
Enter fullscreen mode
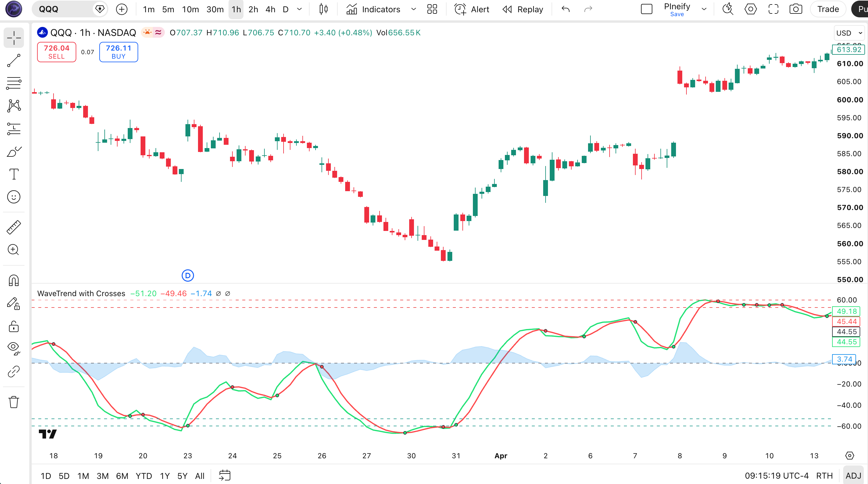pyautogui.click(x=773, y=9)
